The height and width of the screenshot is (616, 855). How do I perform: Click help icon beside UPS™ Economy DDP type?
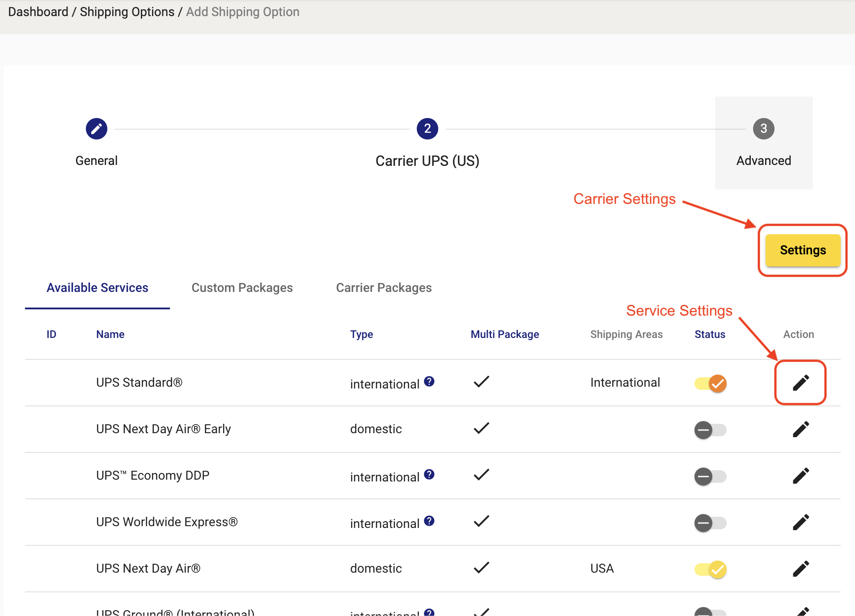(x=429, y=474)
